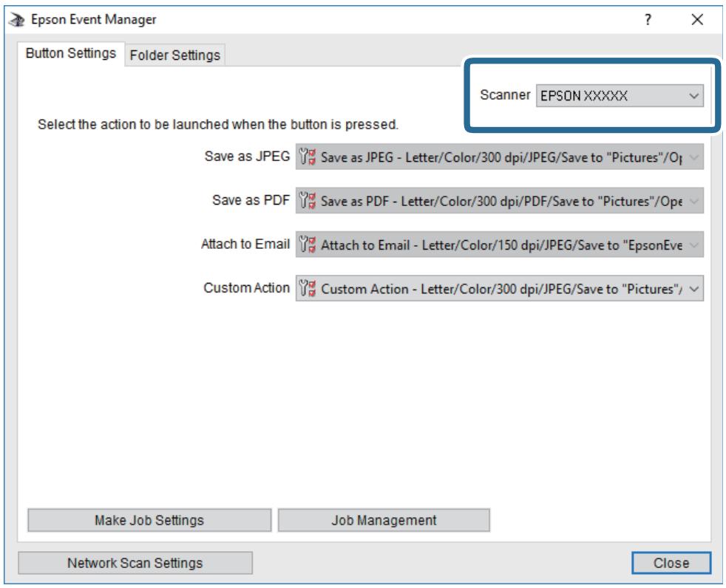Select the EPSON XXXXX scanner field

(x=620, y=96)
